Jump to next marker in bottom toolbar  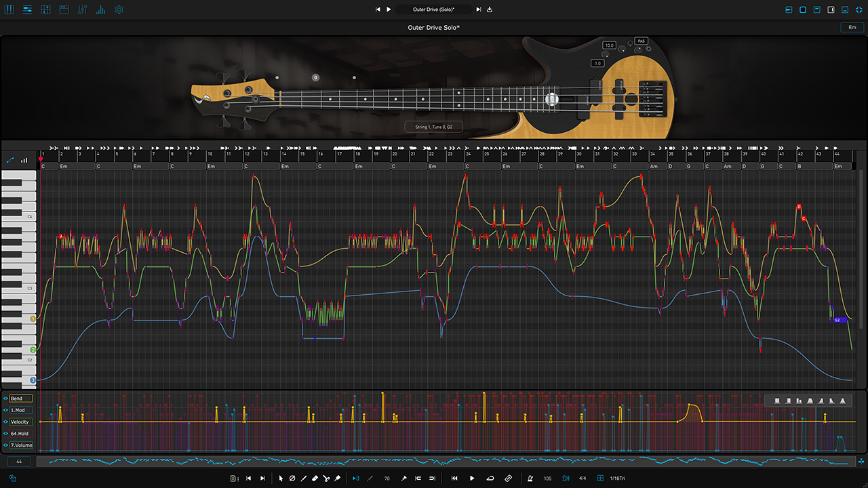[262, 479]
